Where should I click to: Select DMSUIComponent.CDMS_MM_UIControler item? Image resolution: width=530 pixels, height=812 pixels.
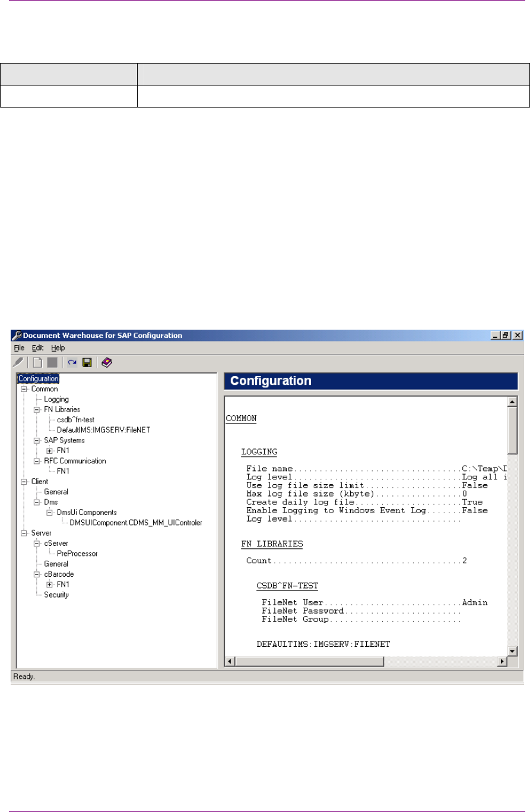(136, 523)
